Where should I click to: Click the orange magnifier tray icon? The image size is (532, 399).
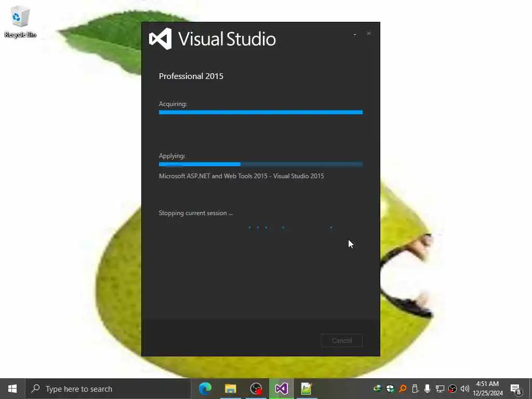coord(403,389)
